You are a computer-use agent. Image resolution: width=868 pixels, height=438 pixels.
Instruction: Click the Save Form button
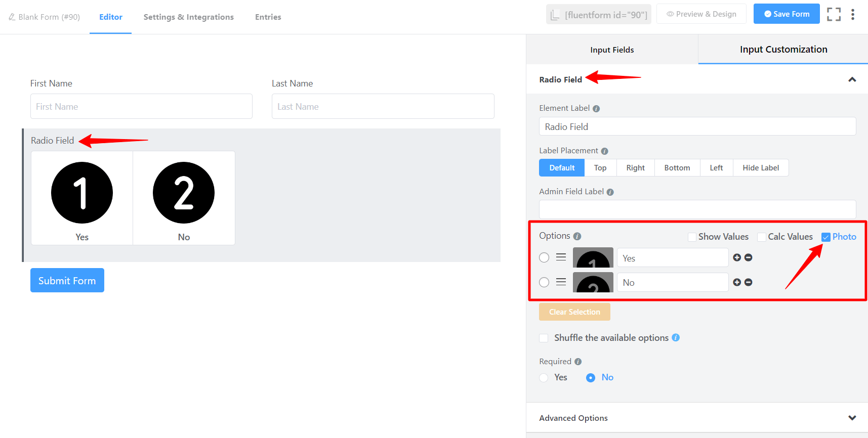[786, 14]
